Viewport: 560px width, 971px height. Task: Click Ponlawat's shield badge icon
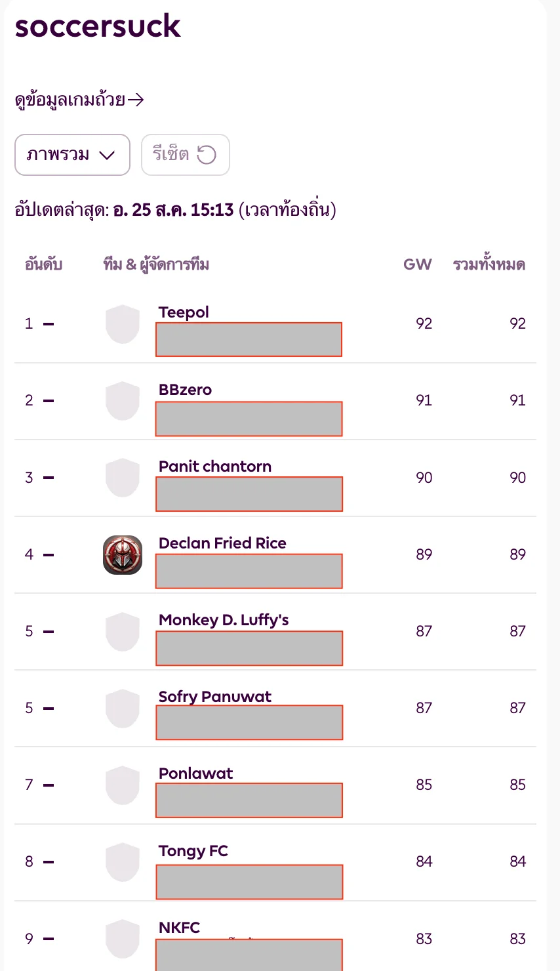coord(123,785)
